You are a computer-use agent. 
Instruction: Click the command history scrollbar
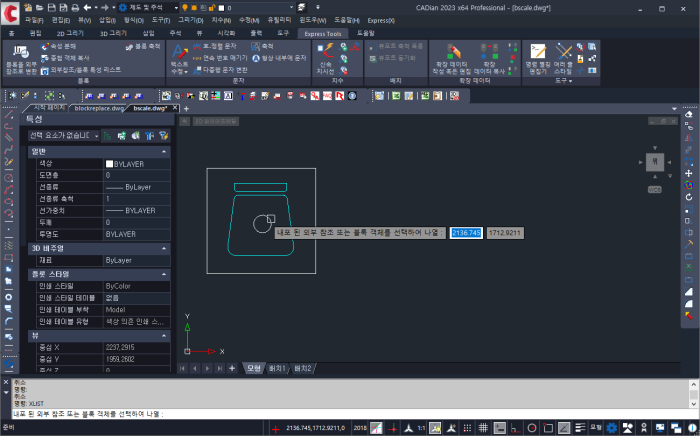(x=693, y=394)
